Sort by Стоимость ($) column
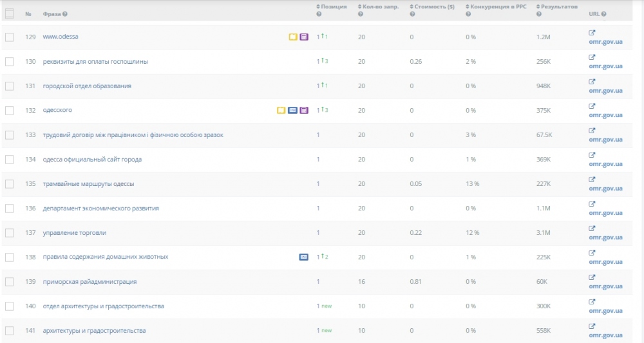Viewport: 644px width, 343px height. coord(433,6)
